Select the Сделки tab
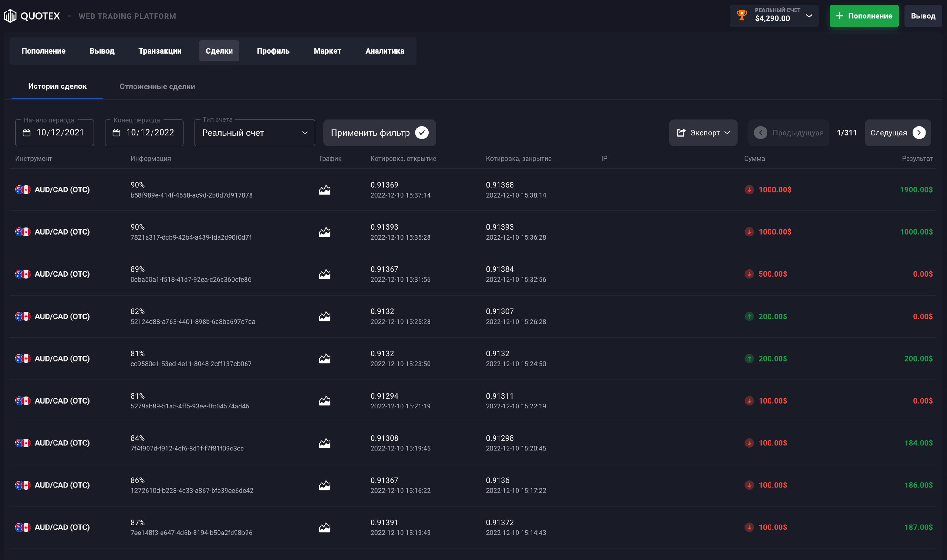947x560 pixels. 219,51
